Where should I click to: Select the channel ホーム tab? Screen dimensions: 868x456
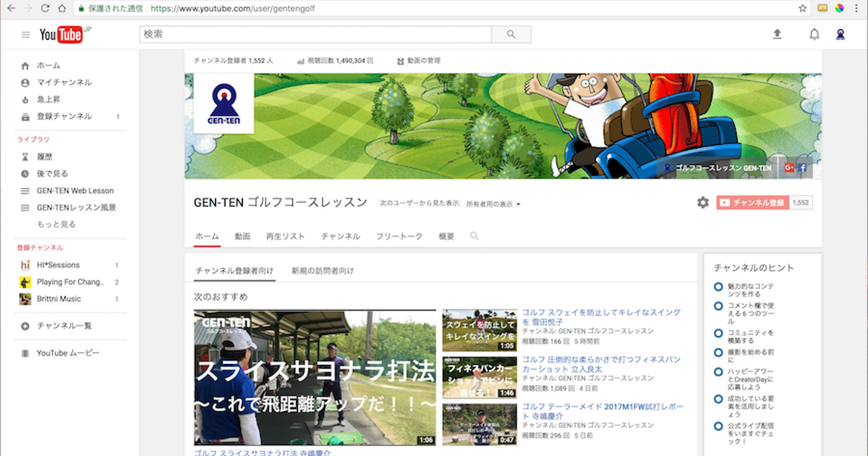pyautogui.click(x=207, y=237)
